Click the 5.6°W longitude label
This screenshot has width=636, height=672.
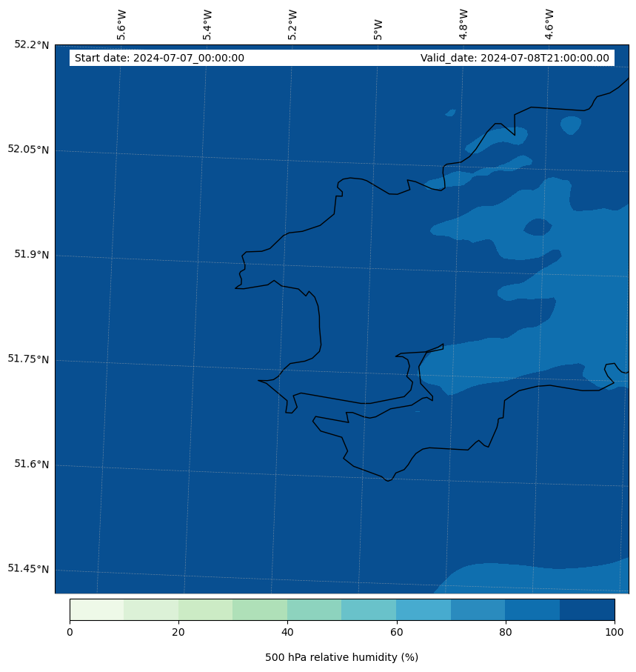pyautogui.click(x=121, y=25)
